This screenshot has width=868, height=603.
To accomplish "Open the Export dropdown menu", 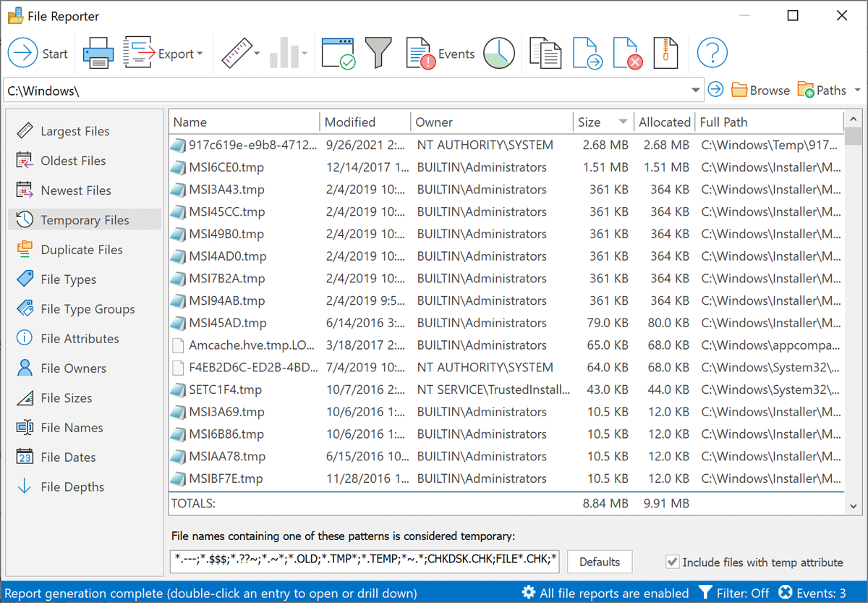I will tap(163, 54).
